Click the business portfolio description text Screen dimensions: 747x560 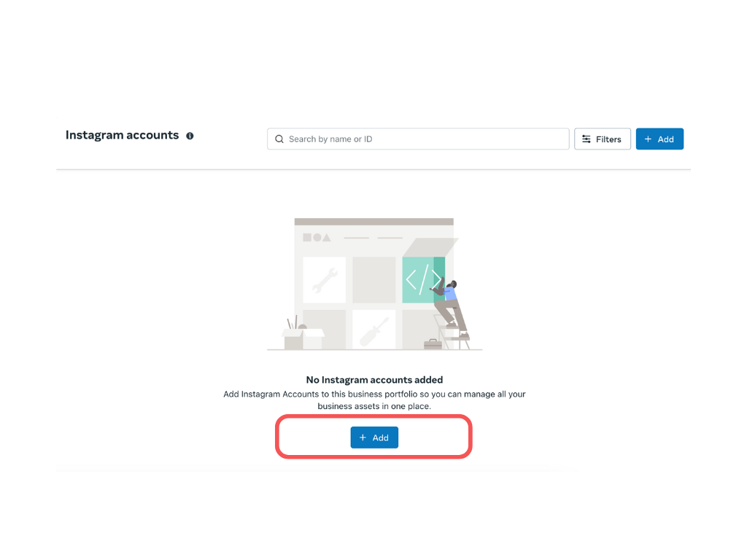coord(374,400)
